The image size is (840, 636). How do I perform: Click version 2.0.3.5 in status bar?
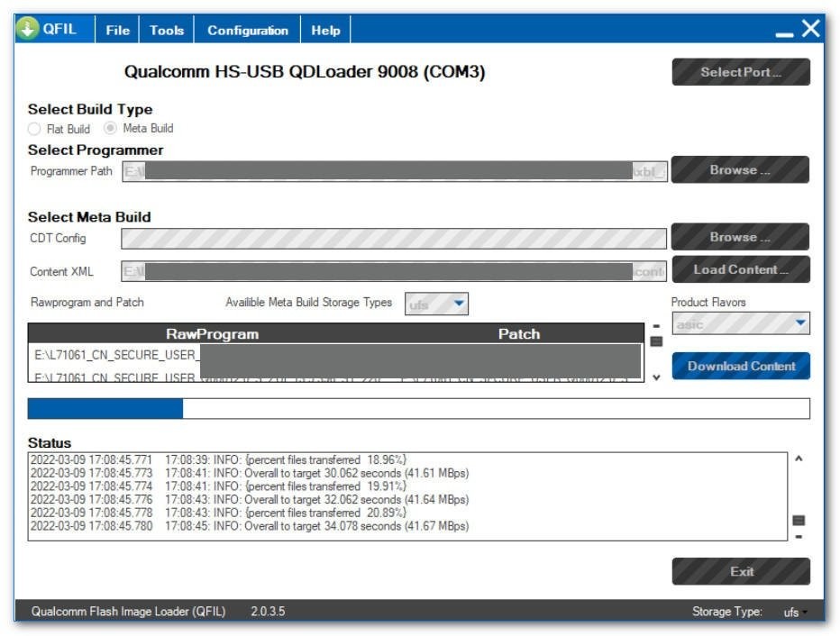click(268, 612)
